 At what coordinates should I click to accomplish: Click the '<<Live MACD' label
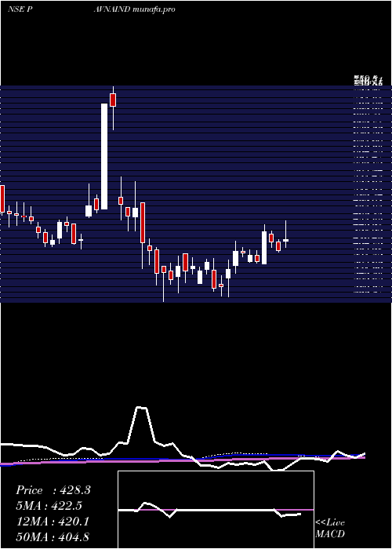pos(330,528)
